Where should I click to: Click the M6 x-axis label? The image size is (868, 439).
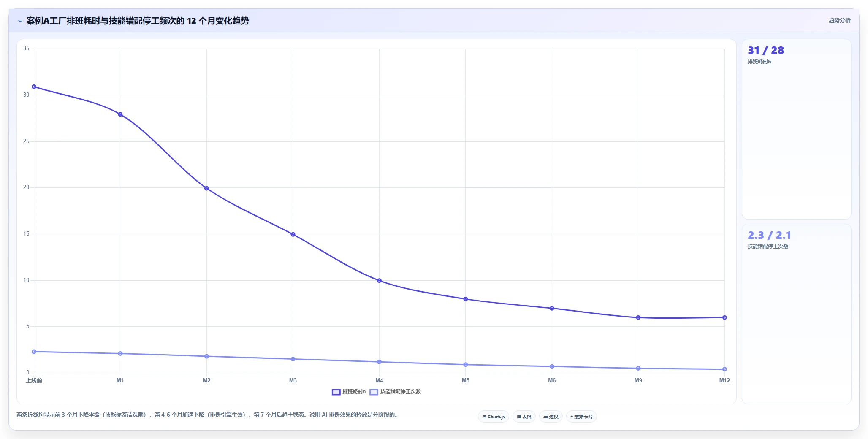tap(552, 381)
